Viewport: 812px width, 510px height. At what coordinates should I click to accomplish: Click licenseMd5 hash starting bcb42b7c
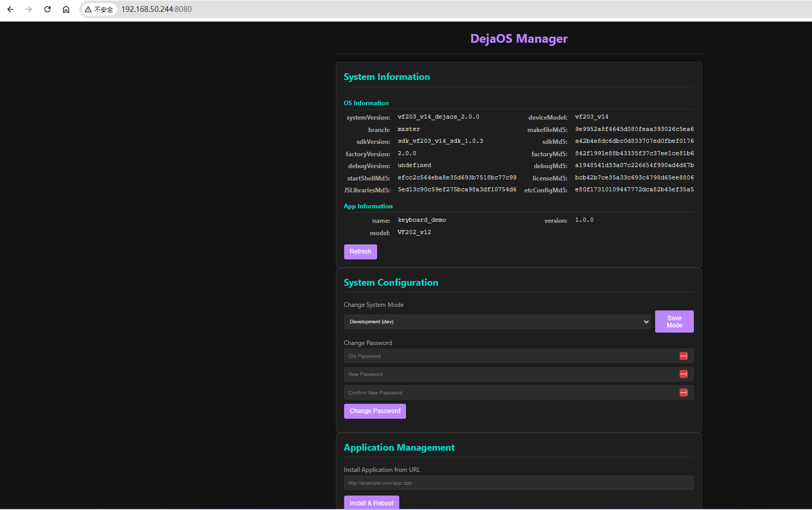click(x=635, y=177)
